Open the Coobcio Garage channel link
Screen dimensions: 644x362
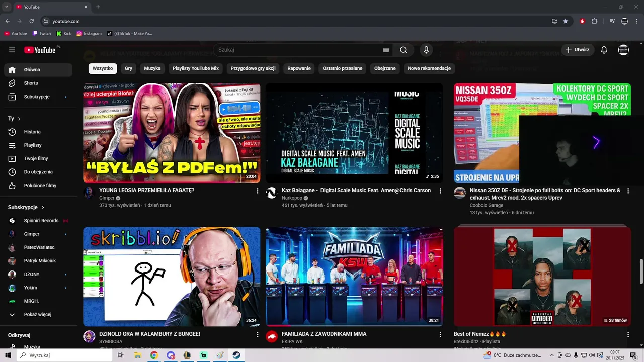[487, 205]
